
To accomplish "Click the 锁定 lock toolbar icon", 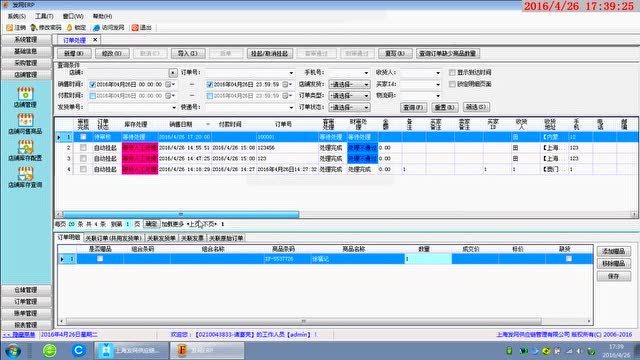I will click(76, 27).
